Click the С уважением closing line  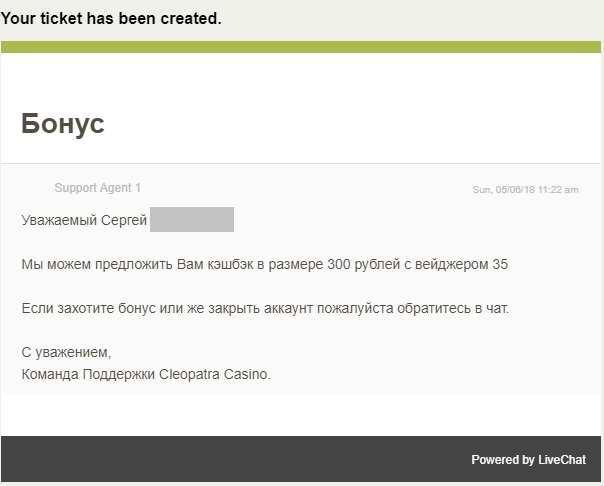(x=66, y=352)
